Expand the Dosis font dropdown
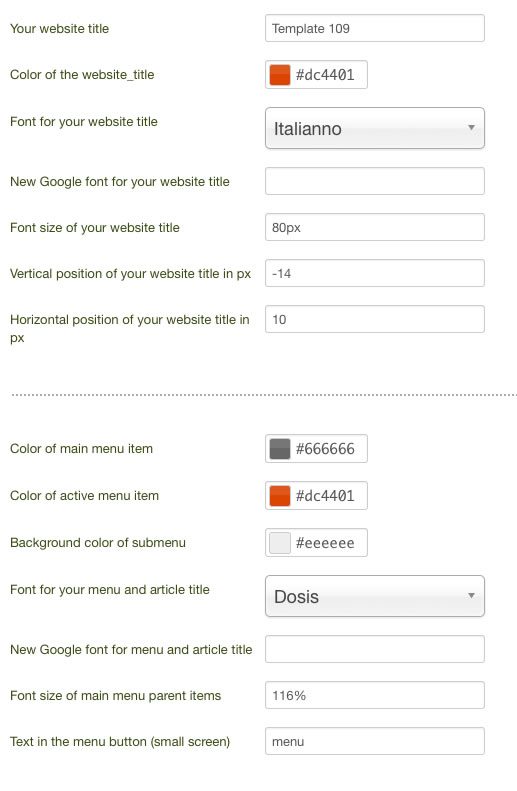517x791 pixels. pyautogui.click(x=375, y=596)
